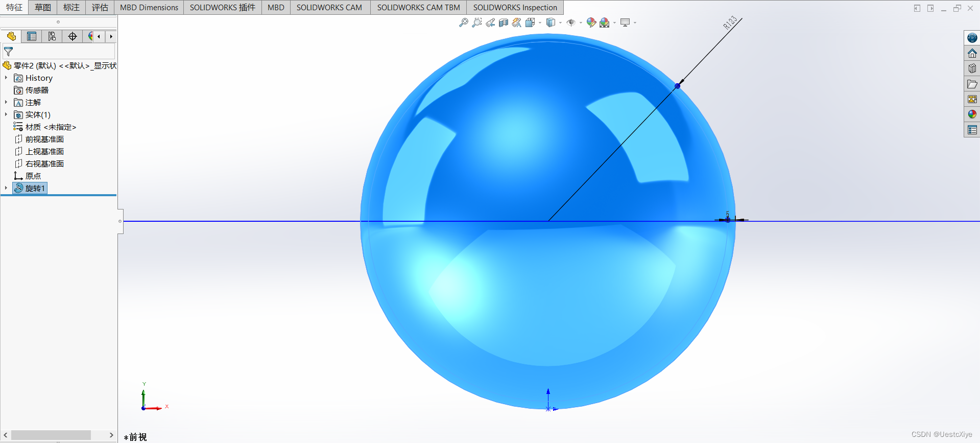Open the Hide/Show Items dropdown arrow
Image resolution: width=980 pixels, height=443 pixels.
[581, 23]
